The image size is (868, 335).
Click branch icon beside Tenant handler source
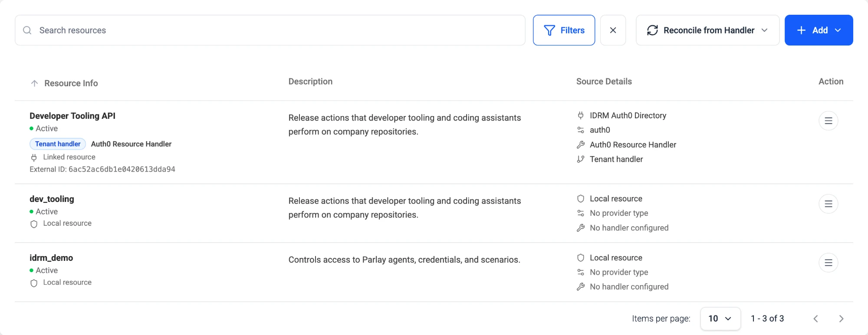581,159
